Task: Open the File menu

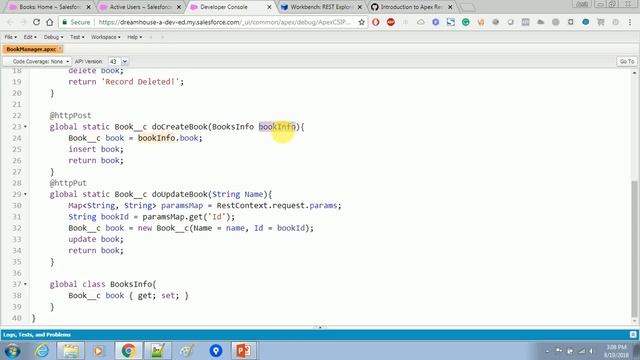Action: (11, 37)
